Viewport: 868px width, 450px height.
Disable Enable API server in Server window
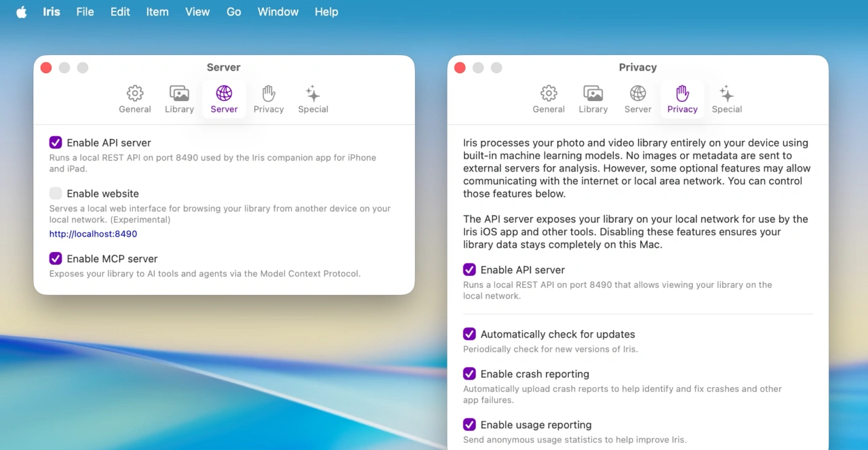[56, 142]
